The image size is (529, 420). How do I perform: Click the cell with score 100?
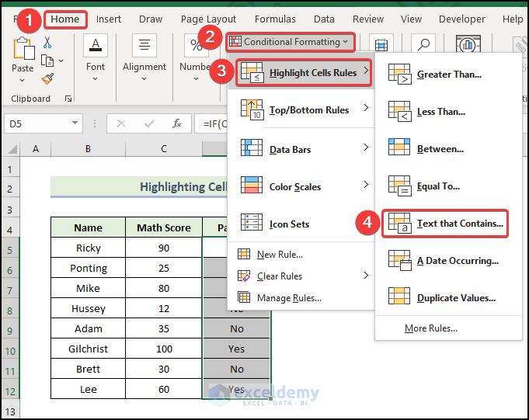164,349
